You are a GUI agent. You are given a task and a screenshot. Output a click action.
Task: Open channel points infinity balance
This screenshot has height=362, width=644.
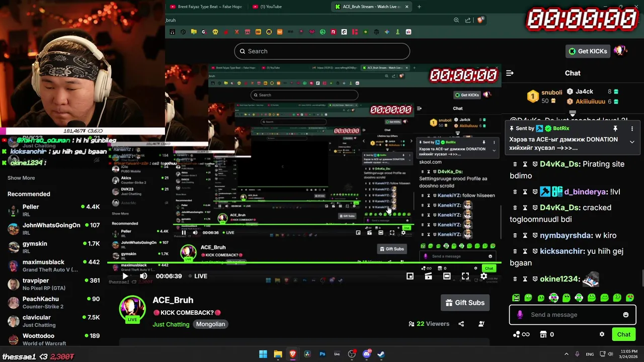[x=521, y=334]
